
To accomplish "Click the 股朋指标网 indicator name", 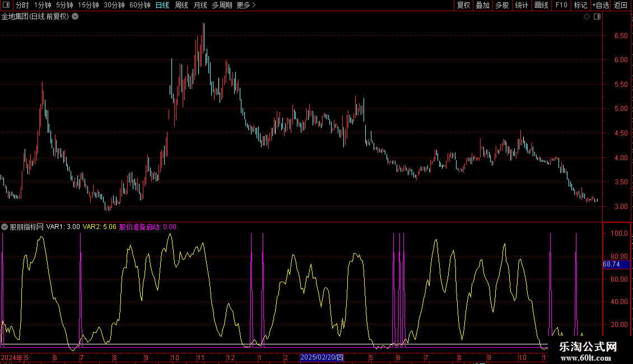I will pyautogui.click(x=27, y=227).
